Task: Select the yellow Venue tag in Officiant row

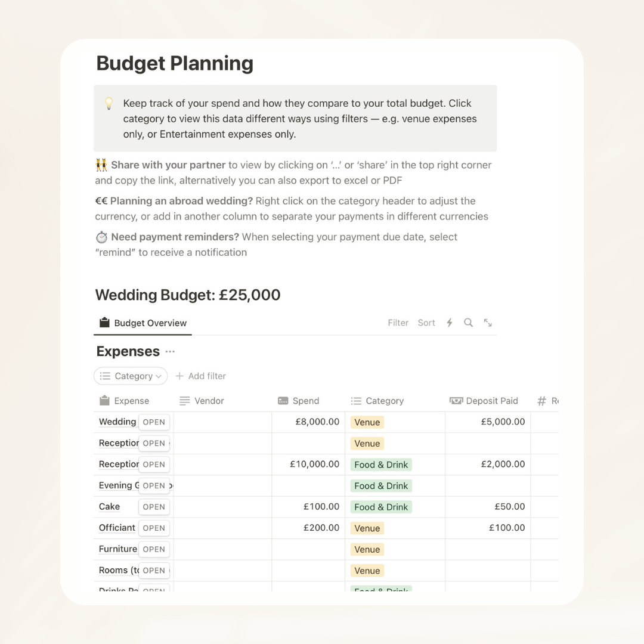Action: pyautogui.click(x=367, y=528)
